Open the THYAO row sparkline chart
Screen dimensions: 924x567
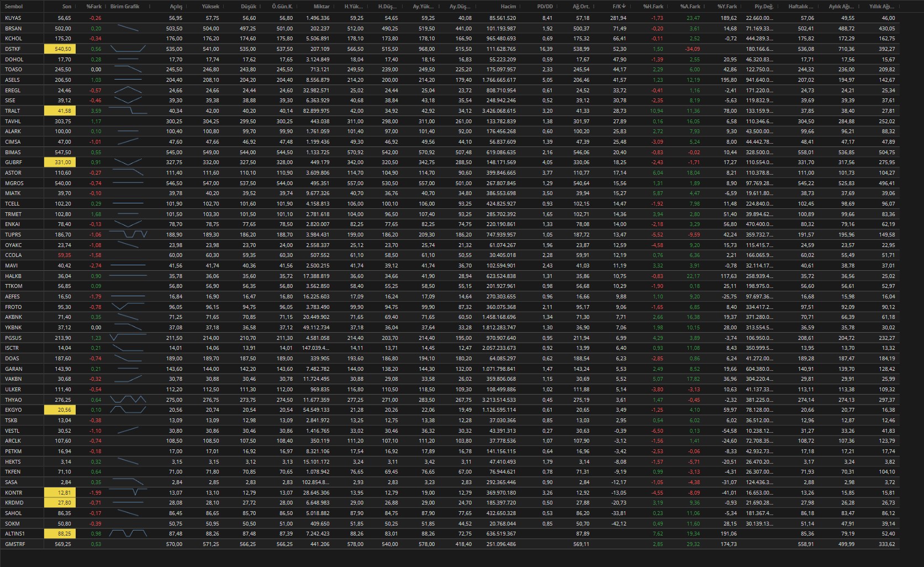[x=128, y=400]
